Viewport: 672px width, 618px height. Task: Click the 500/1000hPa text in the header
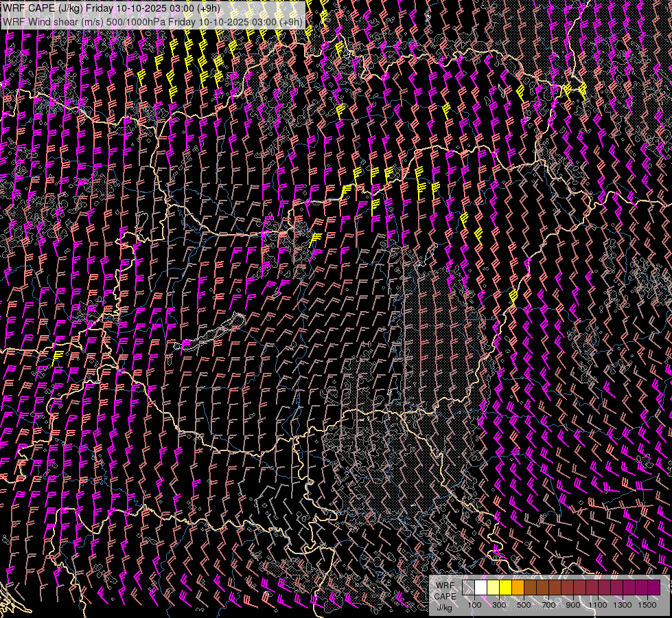click(x=136, y=21)
